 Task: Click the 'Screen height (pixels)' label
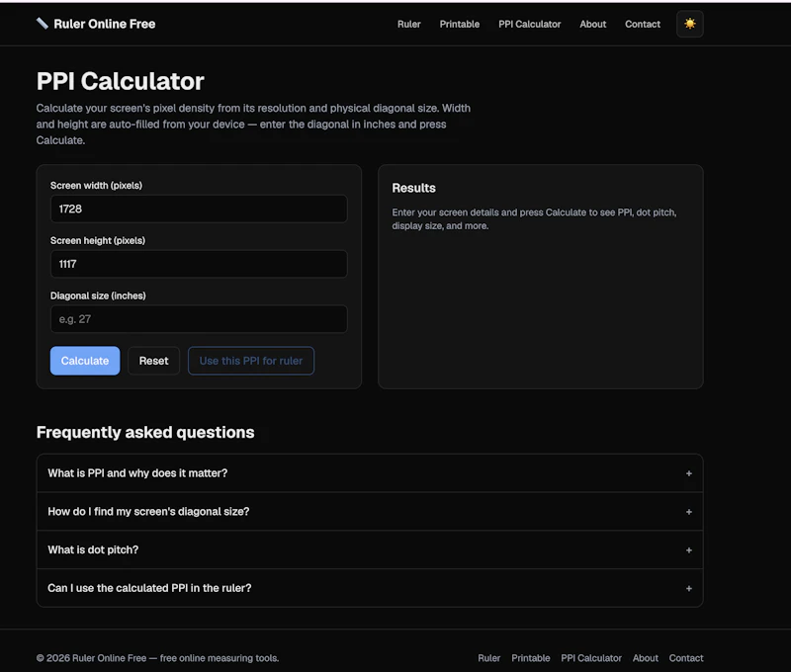tap(98, 240)
